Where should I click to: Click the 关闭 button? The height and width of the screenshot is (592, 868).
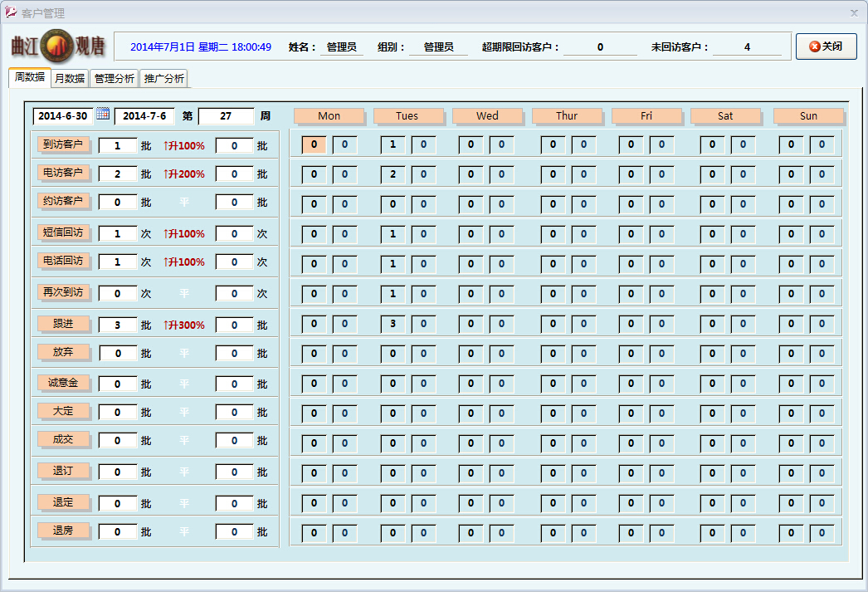point(826,46)
